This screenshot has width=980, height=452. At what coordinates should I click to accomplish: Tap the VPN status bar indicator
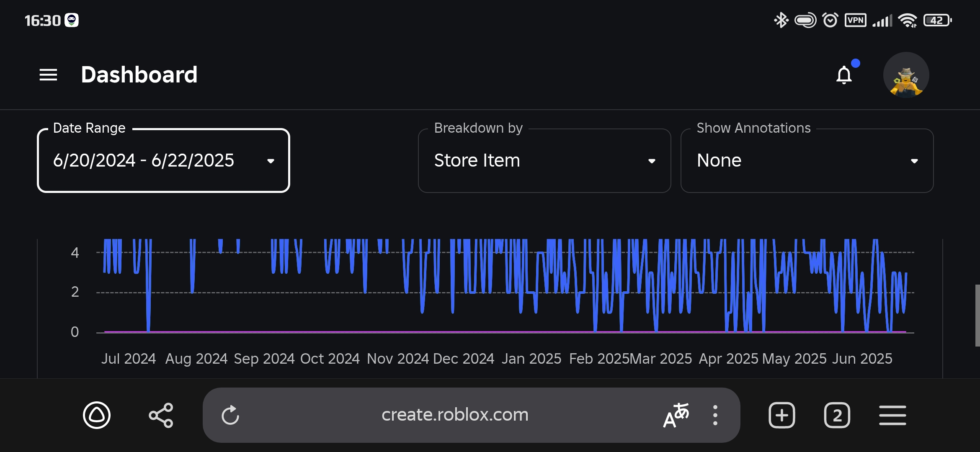855,20
